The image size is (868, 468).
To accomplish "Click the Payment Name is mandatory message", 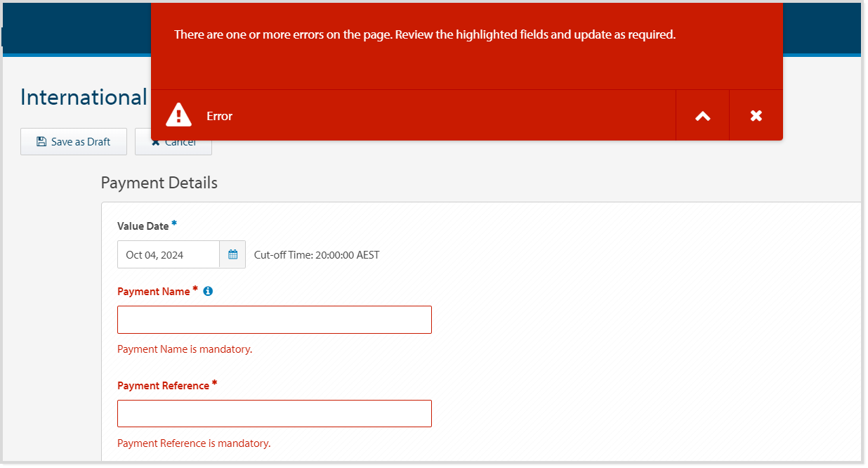I will click(185, 349).
